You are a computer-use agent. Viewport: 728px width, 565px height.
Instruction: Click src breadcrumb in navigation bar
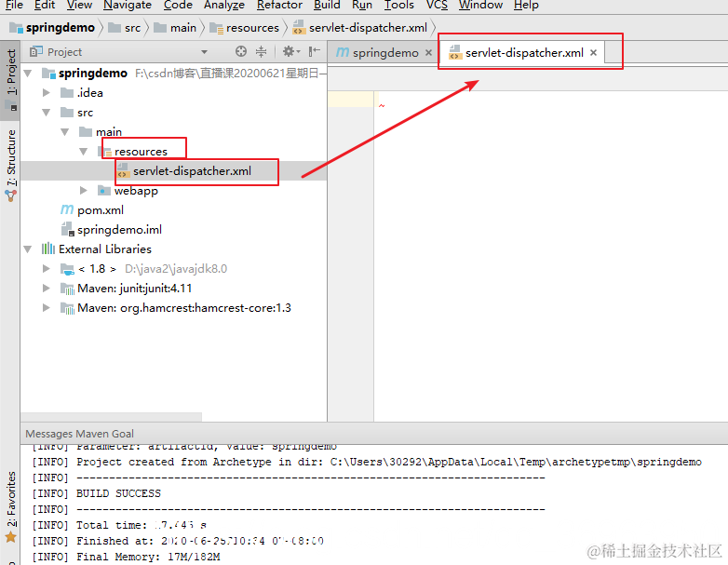coord(125,28)
